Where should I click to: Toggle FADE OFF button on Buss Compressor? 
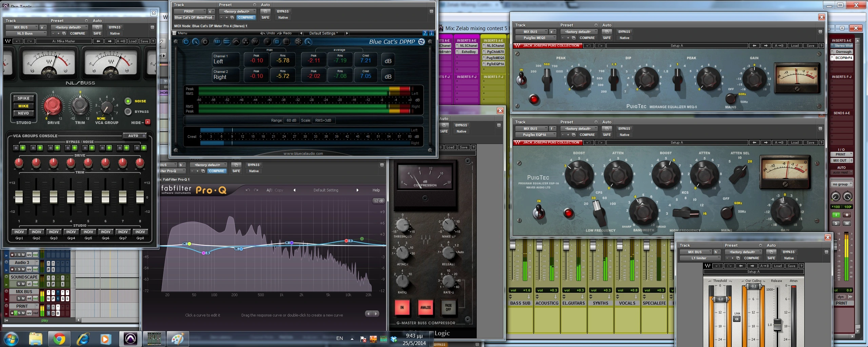click(x=448, y=307)
